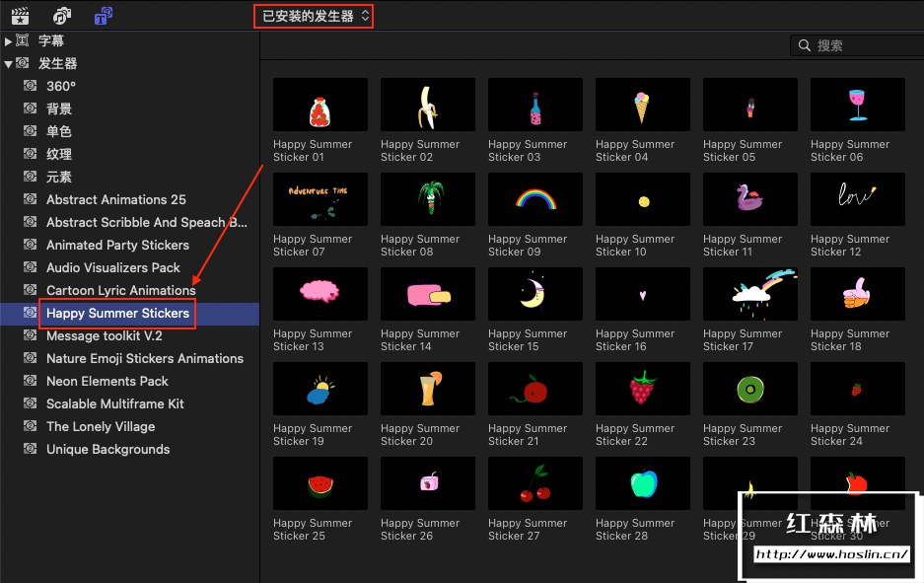Select Sticker 05 thumbnail

(x=750, y=105)
